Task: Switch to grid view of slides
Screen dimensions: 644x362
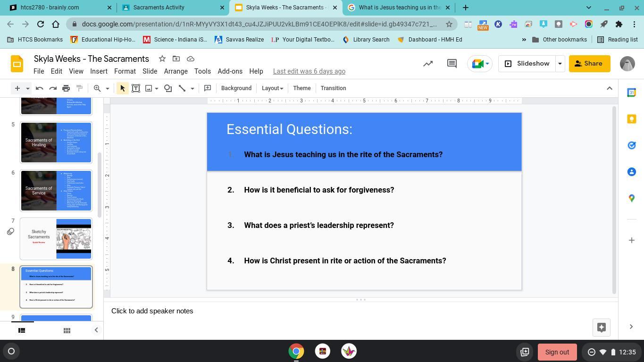Action: 67,330
